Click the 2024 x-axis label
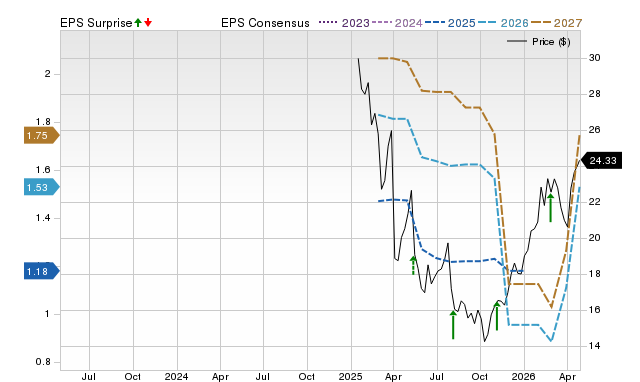 pos(176,376)
